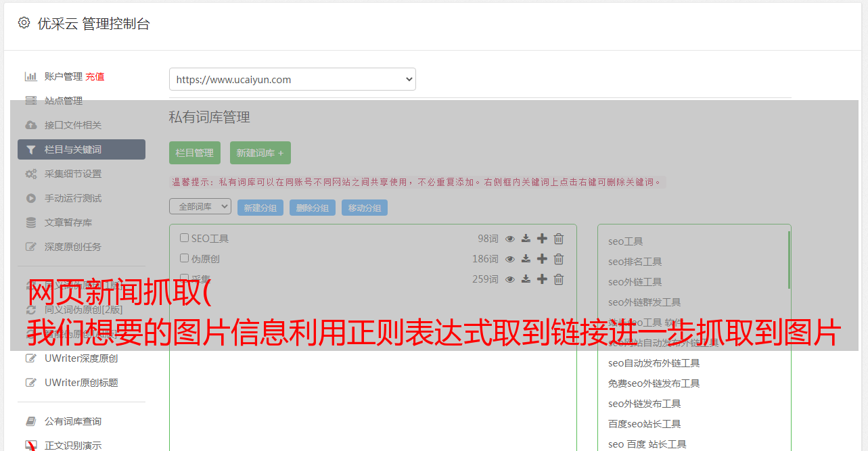This screenshot has width=868, height=451.
Task: Add words to 伪原创 with the plus icon
Action: pos(542,259)
